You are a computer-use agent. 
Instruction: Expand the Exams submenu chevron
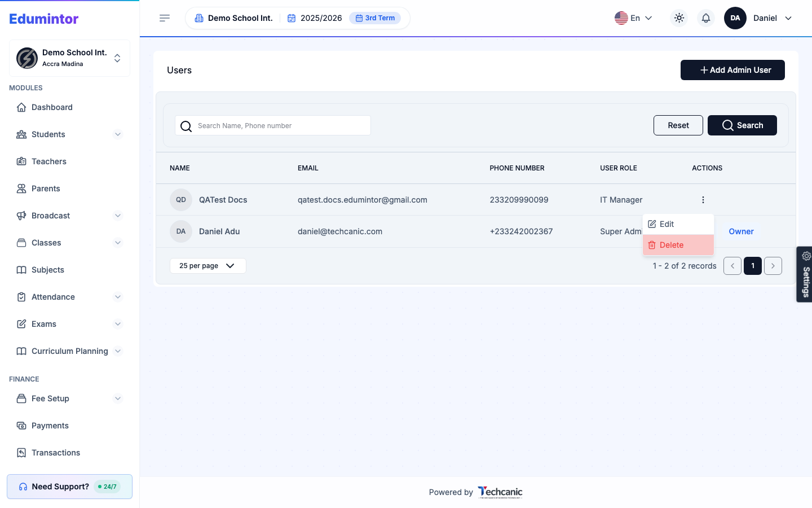(x=118, y=324)
